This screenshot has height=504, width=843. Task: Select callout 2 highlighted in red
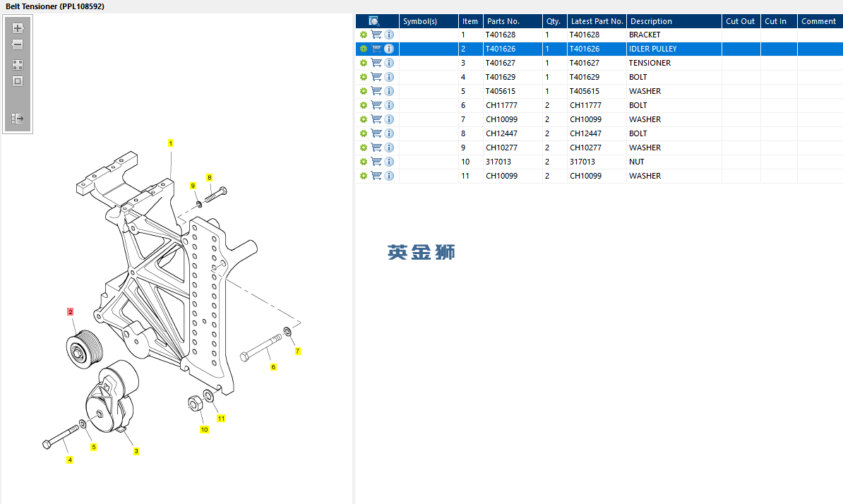(x=71, y=311)
